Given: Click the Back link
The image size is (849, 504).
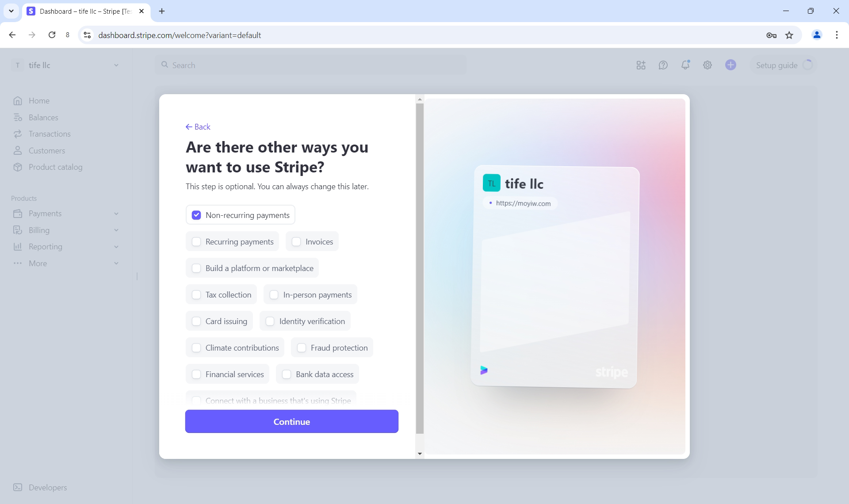Looking at the screenshot, I should pyautogui.click(x=198, y=127).
